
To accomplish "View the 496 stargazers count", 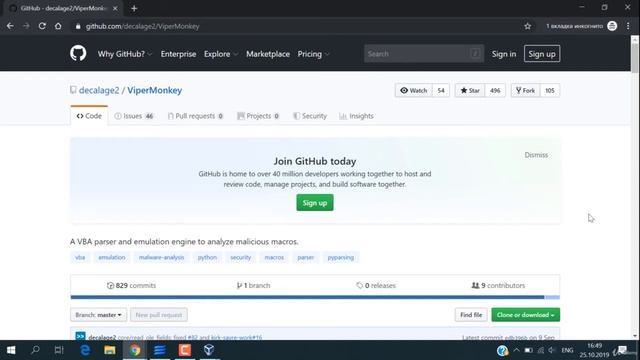I will [495, 90].
